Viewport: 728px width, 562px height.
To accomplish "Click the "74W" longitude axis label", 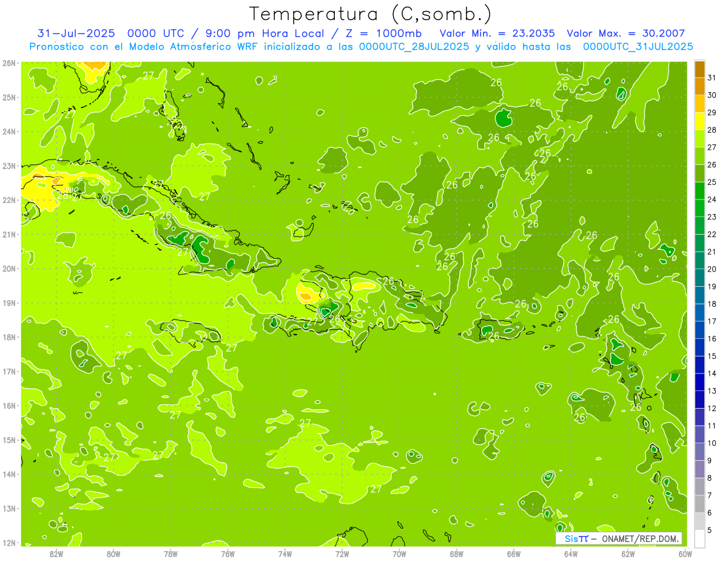I will click(x=285, y=554).
